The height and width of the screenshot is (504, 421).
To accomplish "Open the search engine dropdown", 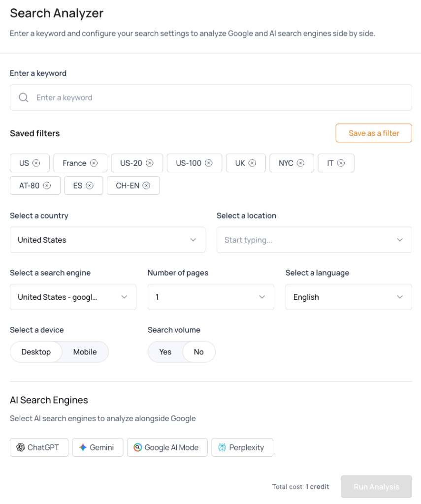I will (73, 297).
